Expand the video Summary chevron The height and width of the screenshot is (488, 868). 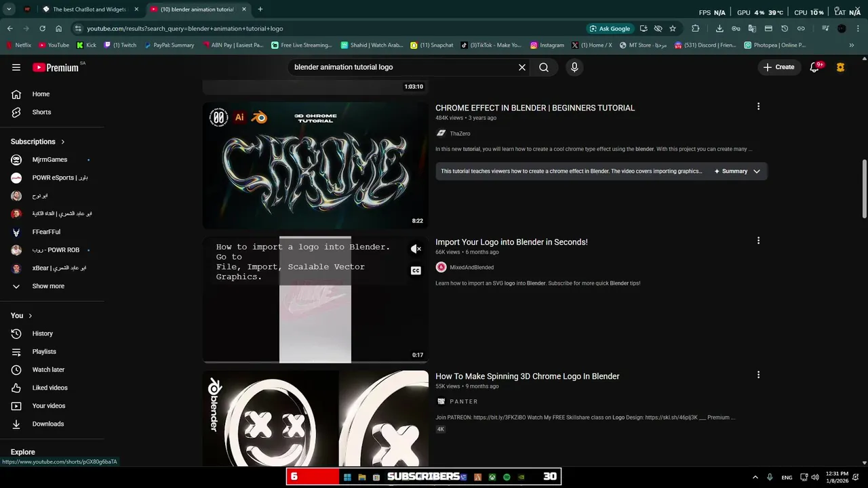pos(757,171)
